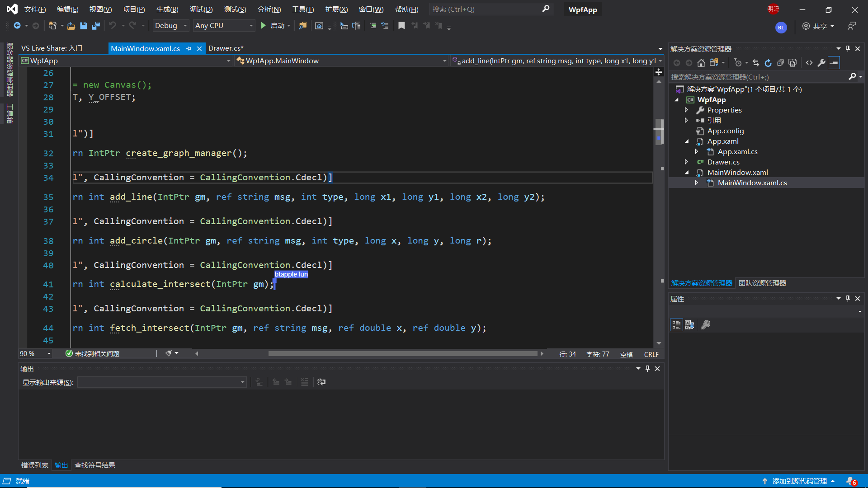Click the BL user account avatar
Screen dimensions: 868x488
tap(781, 28)
